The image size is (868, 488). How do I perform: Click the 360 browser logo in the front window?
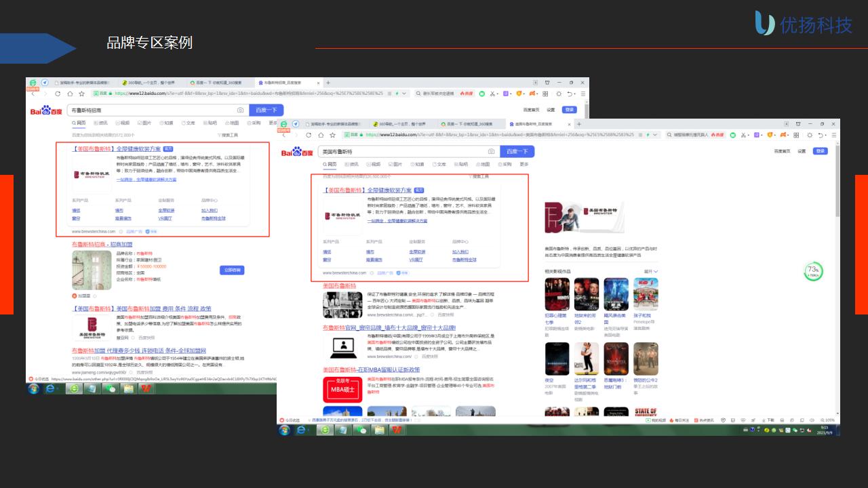284,123
